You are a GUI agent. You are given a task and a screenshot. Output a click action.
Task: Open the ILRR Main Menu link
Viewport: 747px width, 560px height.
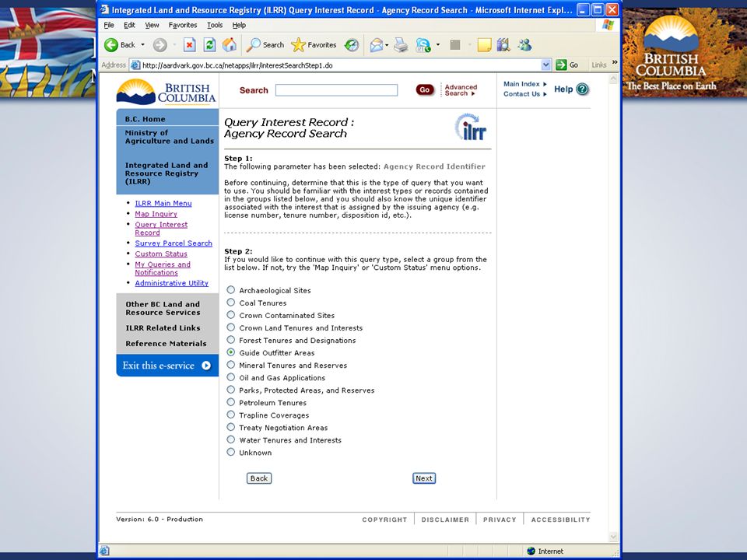point(163,203)
